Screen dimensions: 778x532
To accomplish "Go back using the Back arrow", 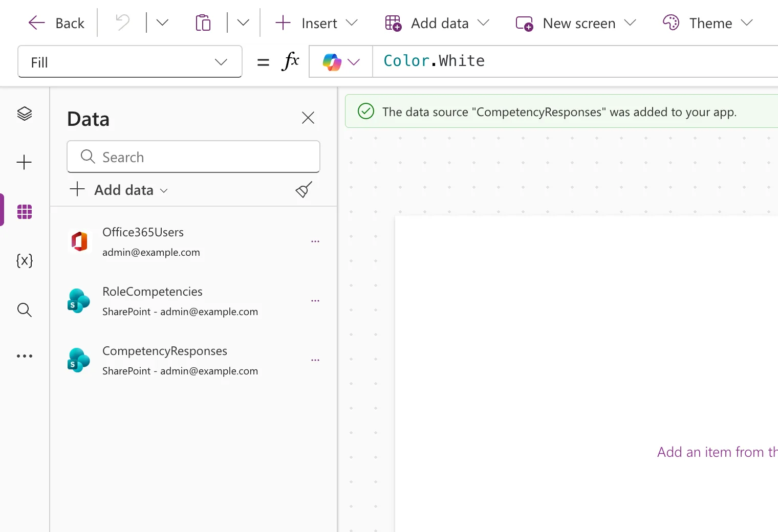I will [x=56, y=23].
